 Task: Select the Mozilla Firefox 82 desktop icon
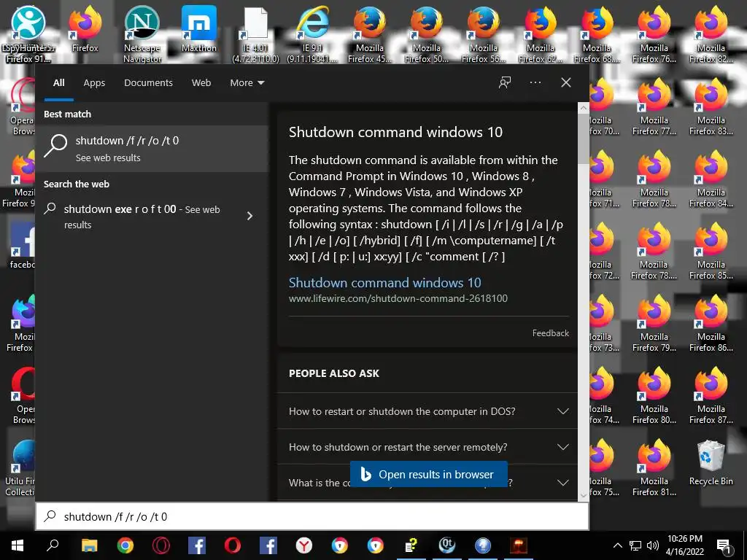tap(711, 35)
